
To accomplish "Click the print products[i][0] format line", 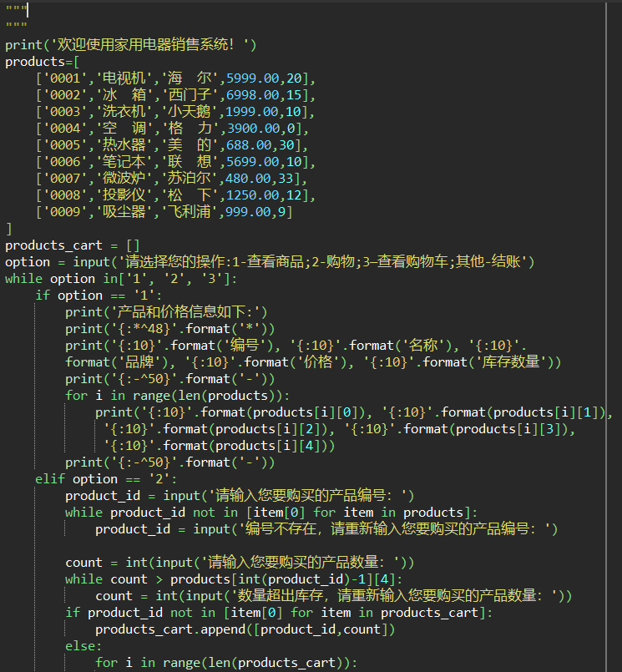I will coord(354,412).
